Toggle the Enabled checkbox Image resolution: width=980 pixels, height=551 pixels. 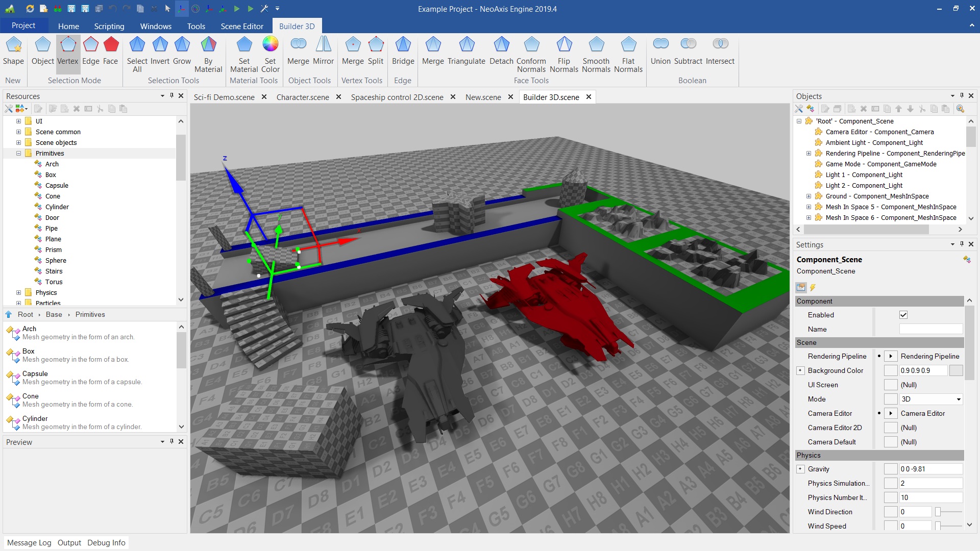[903, 315]
